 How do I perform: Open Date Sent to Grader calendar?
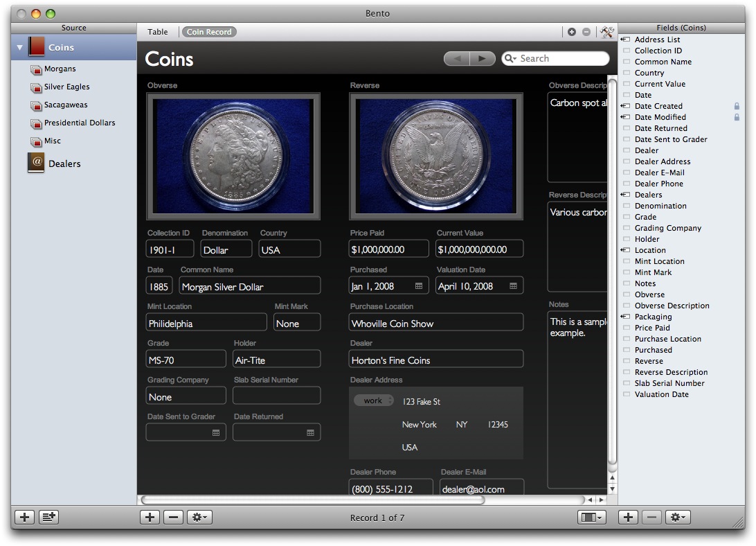(216, 433)
